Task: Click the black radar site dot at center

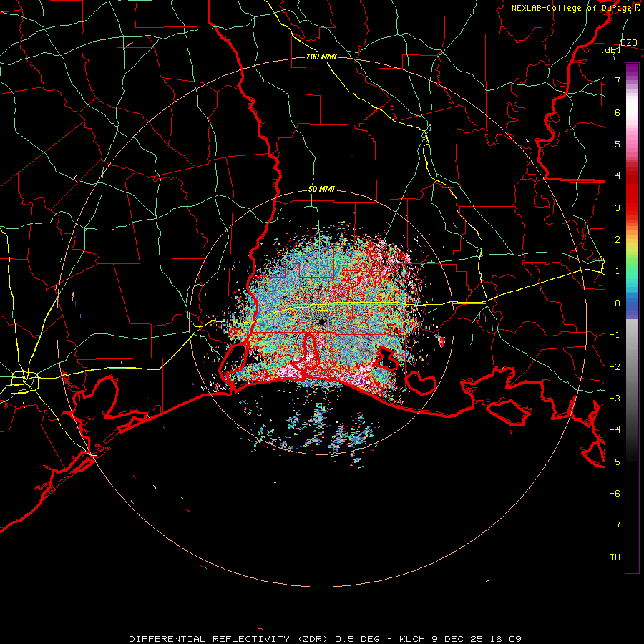Action: pos(321,321)
